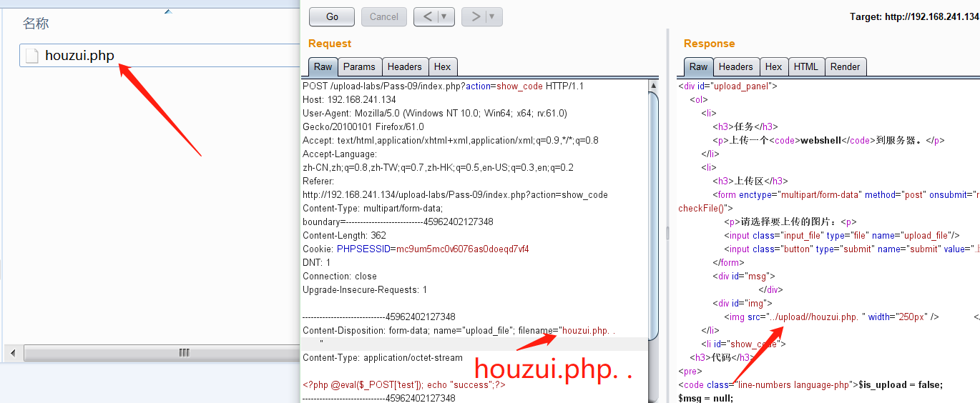This screenshot has height=403, width=980.
Task: Open the Request Headers tab
Action: tap(405, 66)
